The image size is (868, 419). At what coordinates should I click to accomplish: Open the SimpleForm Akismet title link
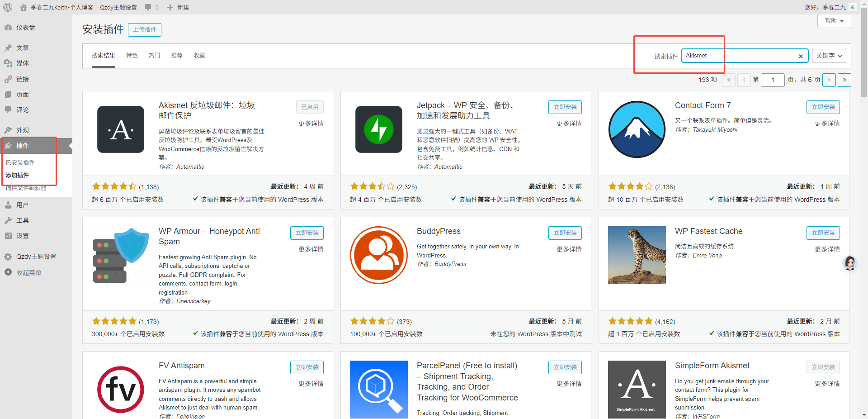712,366
